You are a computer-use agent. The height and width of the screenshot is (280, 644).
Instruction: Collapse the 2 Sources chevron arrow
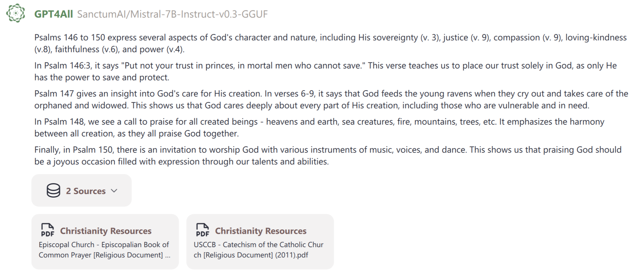coord(114,191)
